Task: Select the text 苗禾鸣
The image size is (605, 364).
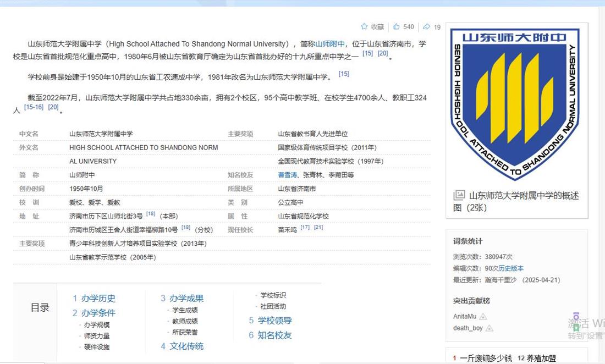Action: pos(288,230)
